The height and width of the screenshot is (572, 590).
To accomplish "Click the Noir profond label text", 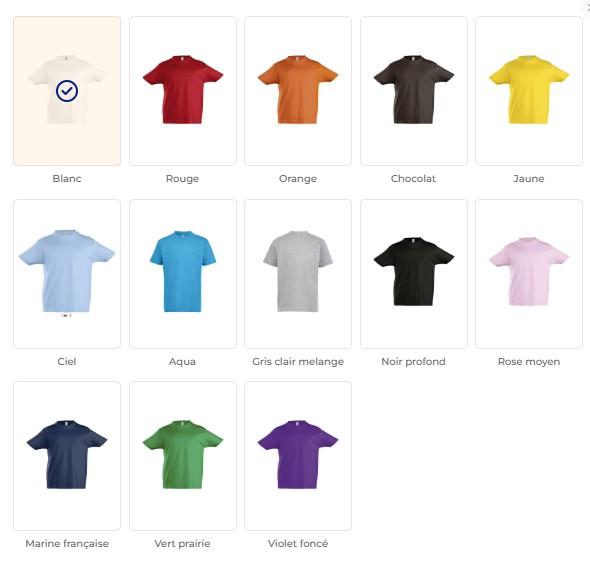I will point(414,362).
